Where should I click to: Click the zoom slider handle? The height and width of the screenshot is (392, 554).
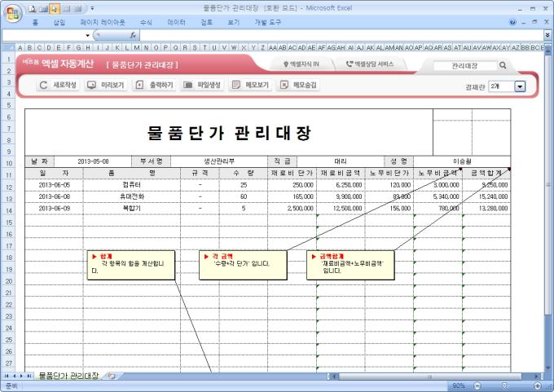pyautogui.click(x=504, y=385)
